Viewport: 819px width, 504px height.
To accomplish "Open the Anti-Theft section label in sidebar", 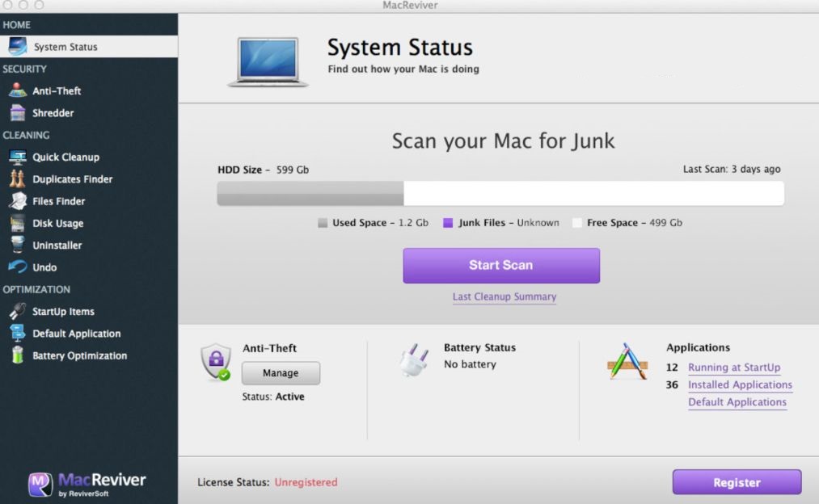I will 57,90.
